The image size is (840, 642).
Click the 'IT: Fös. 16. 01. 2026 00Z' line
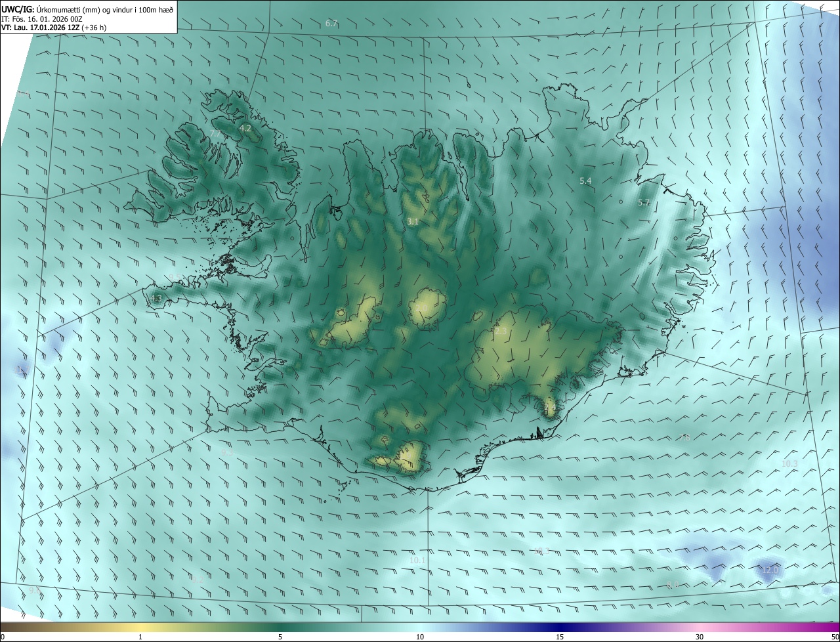42,19
